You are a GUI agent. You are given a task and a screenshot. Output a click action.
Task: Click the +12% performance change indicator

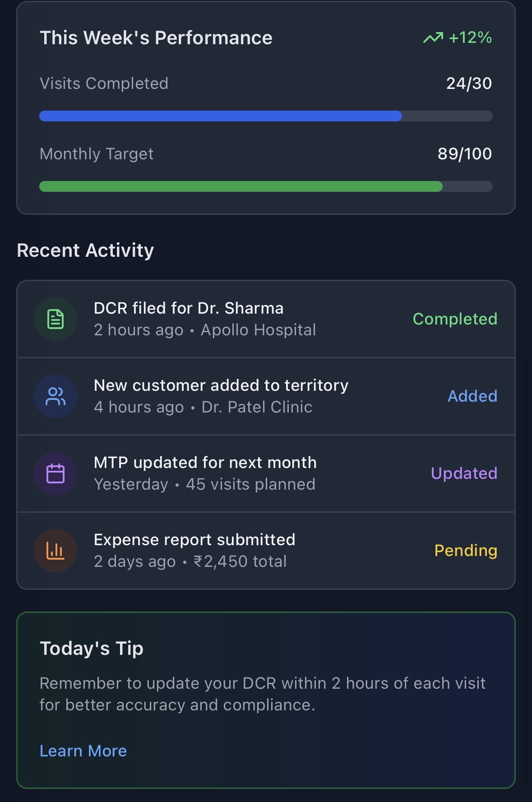(x=470, y=38)
